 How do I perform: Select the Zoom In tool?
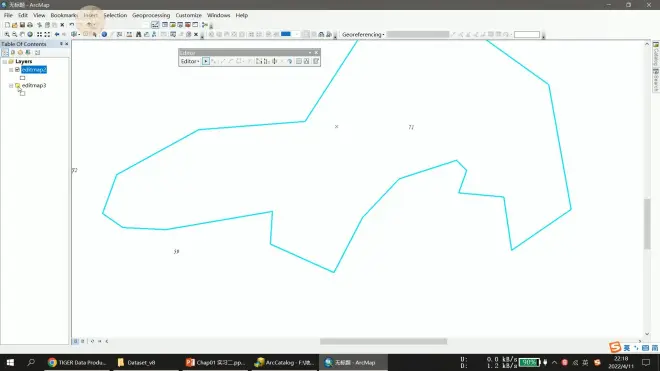[7, 35]
